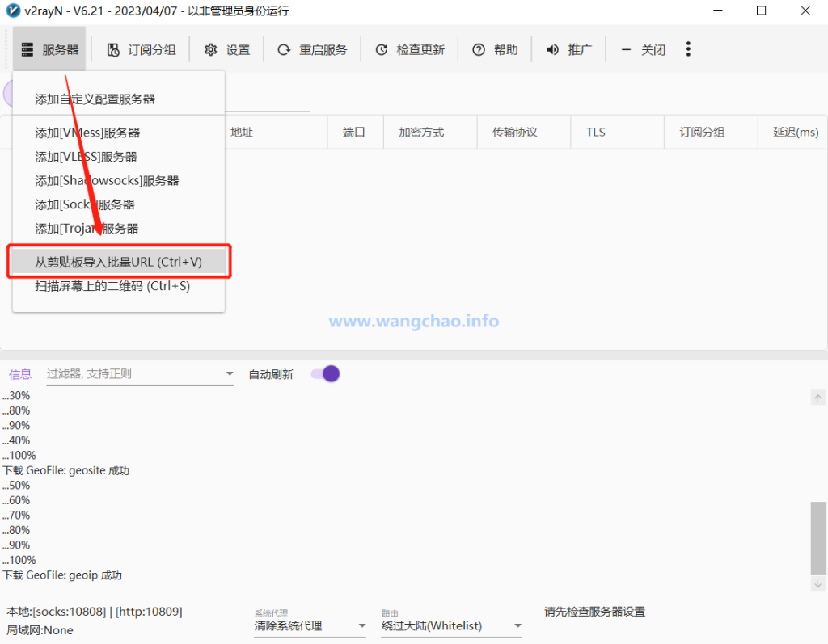Click log line 下载 GeoFile: geoip 成功
The image size is (828, 644).
[x=62, y=575]
